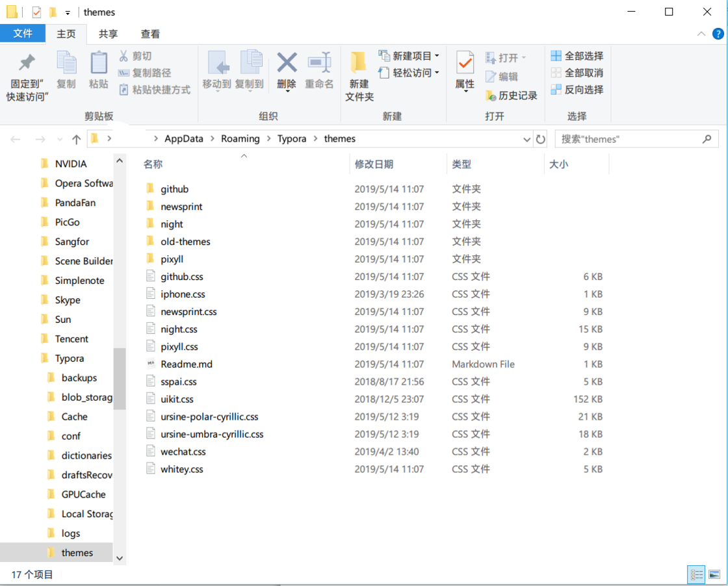Click the navigation pane scrollbar
Image resolution: width=728 pixels, height=586 pixels.
(119, 378)
